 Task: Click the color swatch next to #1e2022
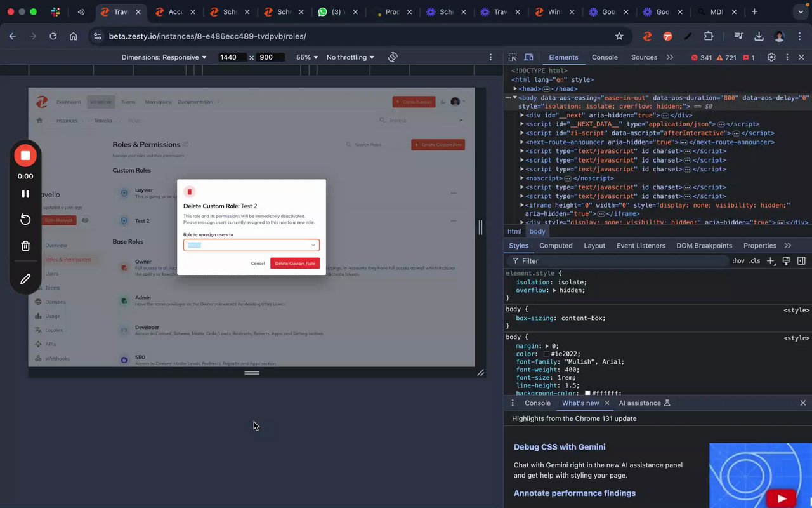click(547, 354)
